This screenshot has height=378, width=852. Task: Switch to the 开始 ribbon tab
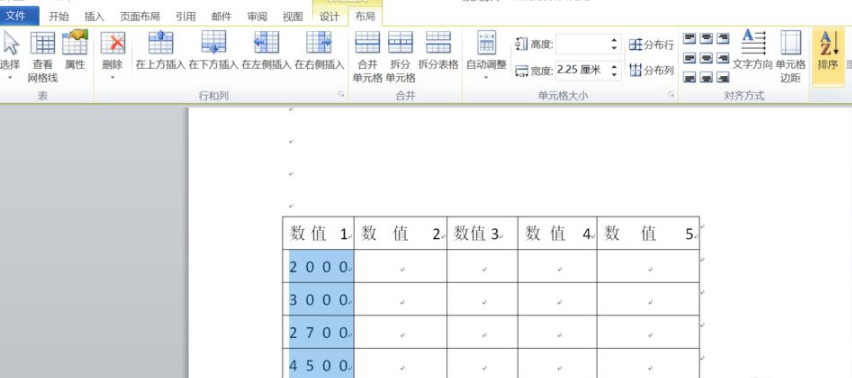click(59, 16)
